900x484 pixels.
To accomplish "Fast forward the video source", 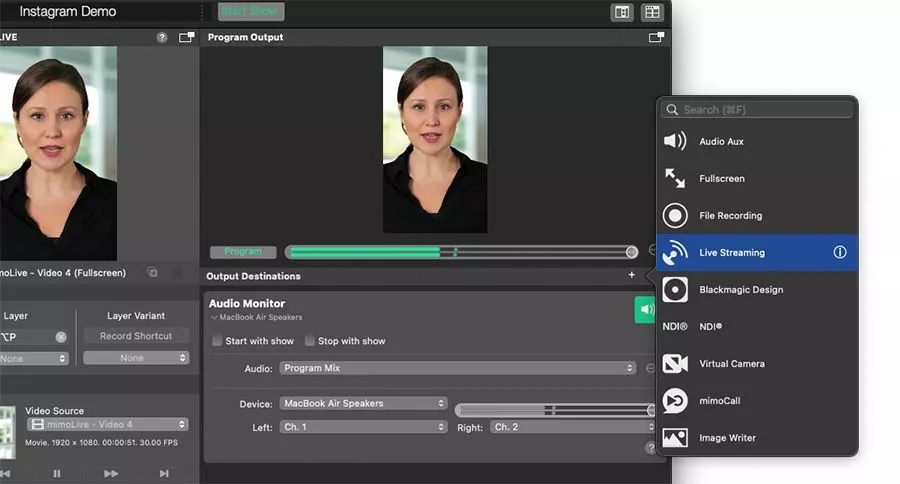I will [x=111, y=474].
